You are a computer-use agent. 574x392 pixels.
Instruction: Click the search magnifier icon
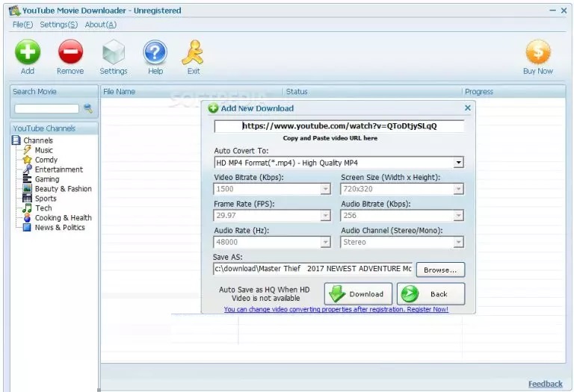pos(88,108)
